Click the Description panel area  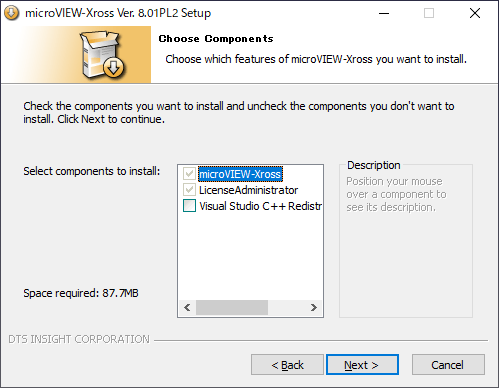[406, 241]
